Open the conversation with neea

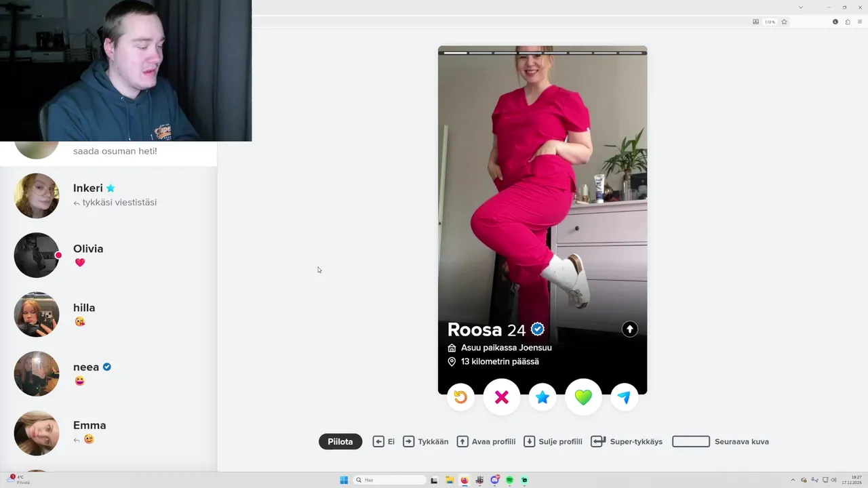click(108, 373)
